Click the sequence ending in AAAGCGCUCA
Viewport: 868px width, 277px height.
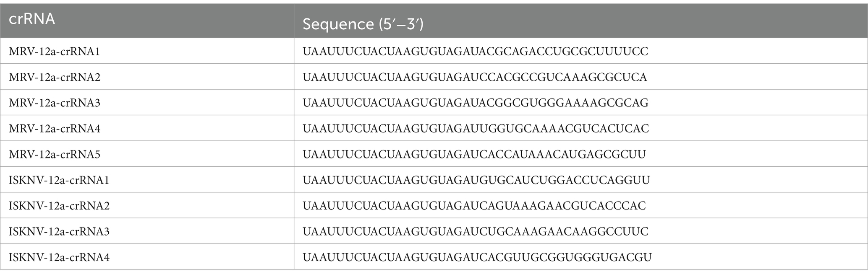pyautogui.click(x=475, y=77)
